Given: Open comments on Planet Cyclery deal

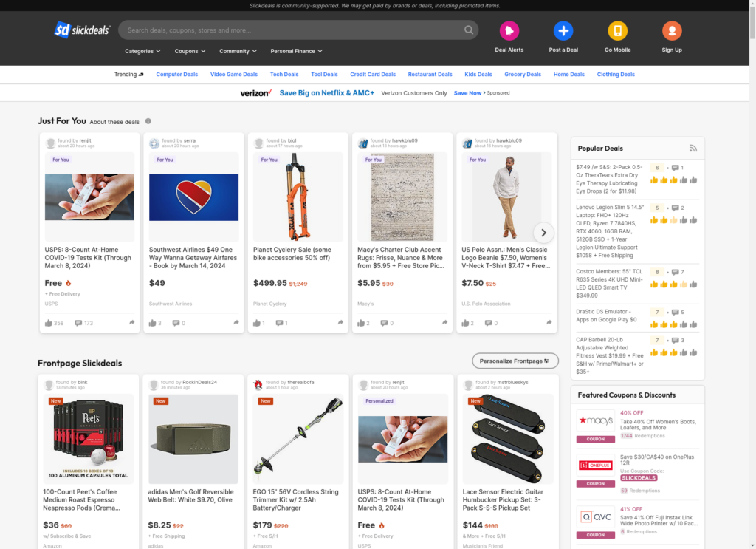Looking at the screenshot, I should (279, 323).
